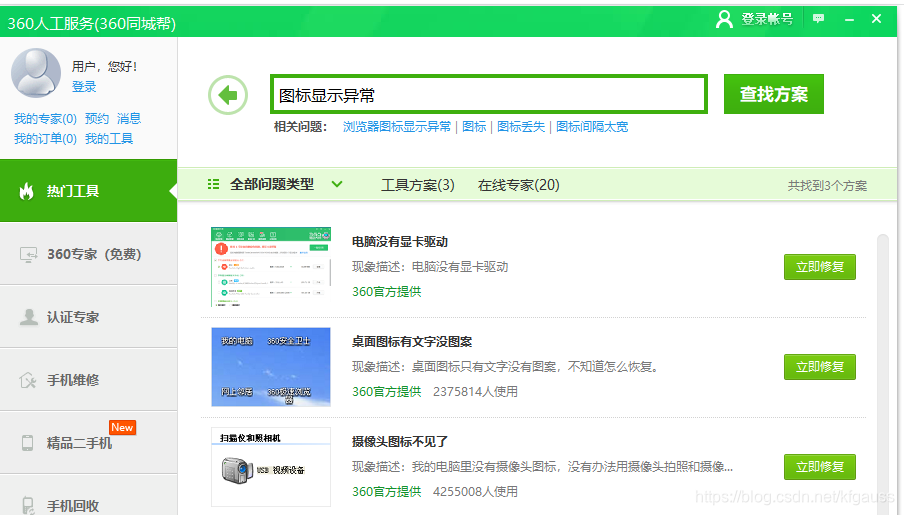Click related question 浏览器图标显示异常

pyautogui.click(x=397, y=127)
